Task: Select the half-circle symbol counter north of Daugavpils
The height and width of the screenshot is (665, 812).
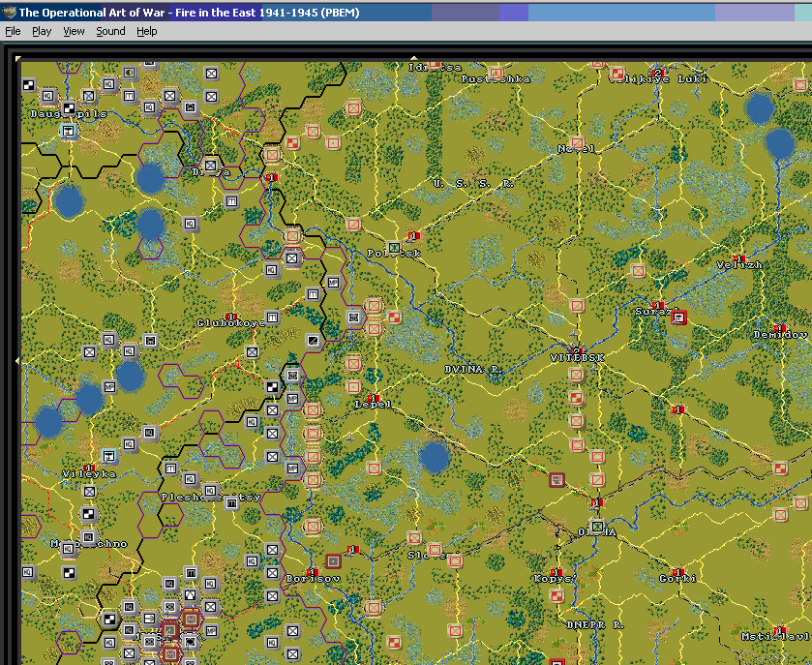Action: point(130,73)
